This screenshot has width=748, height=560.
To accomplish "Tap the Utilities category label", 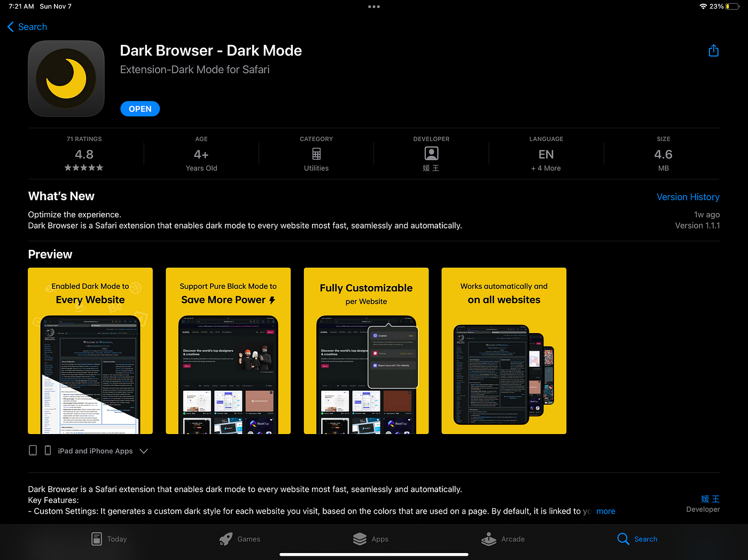I will click(x=316, y=168).
